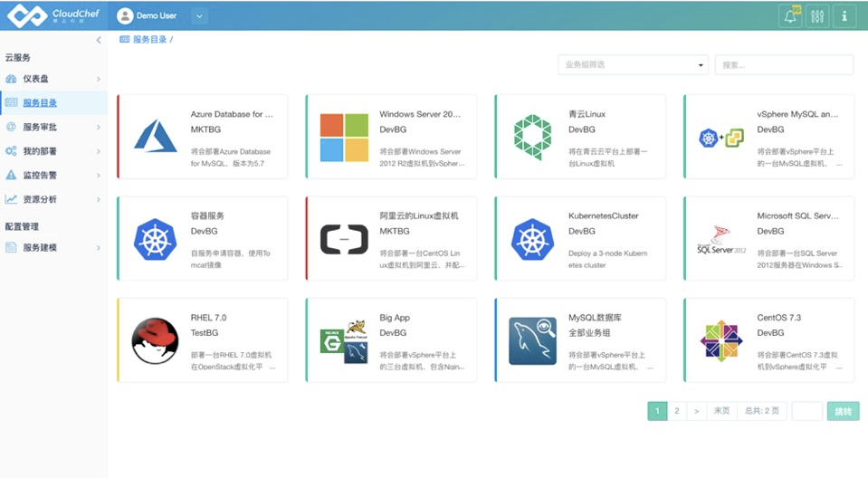Open the Big App card title
Screen dimensions: 868x478
point(395,318)
